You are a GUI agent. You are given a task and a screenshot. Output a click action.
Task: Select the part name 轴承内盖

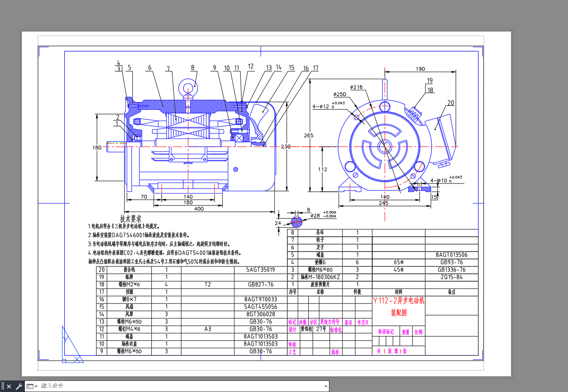click(129, 344)
